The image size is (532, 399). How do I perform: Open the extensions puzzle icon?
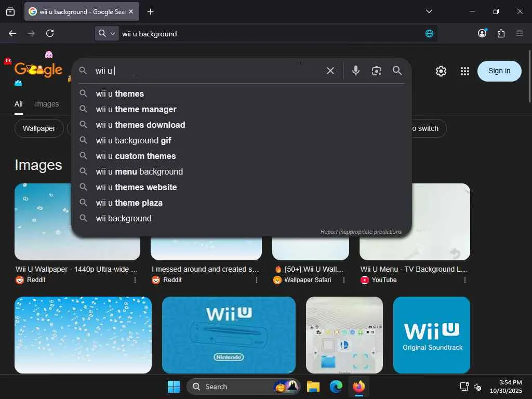(501, 33)
